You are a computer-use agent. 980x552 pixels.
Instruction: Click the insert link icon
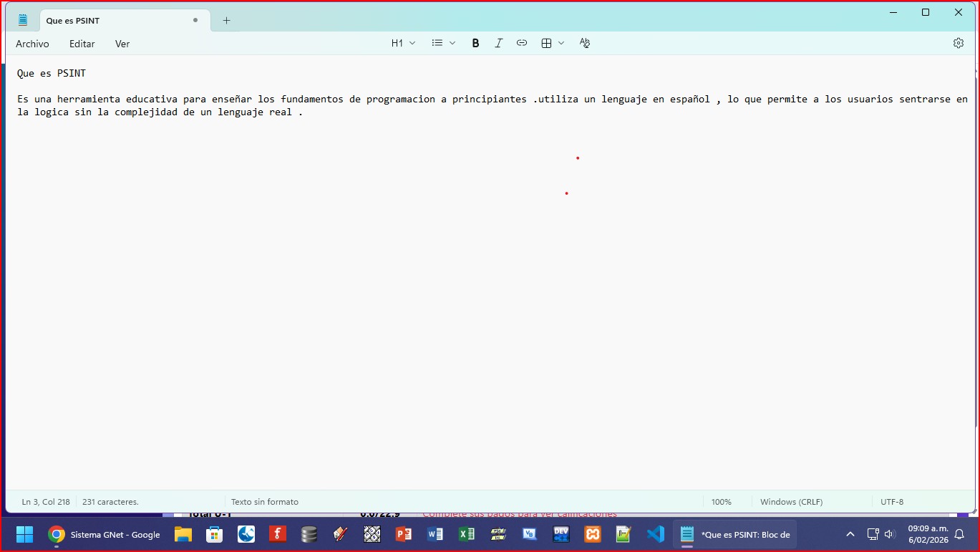tap(522, 43)
